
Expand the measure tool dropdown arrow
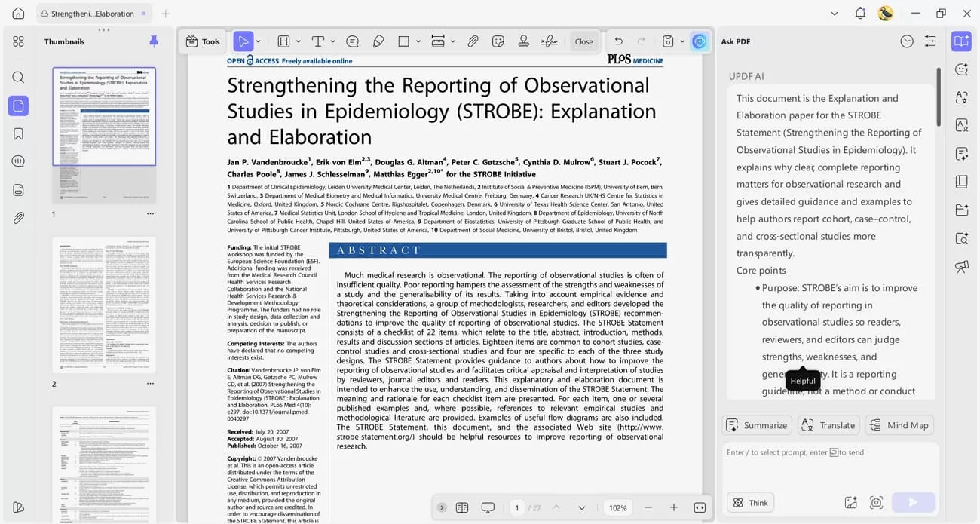click(x=452, y=41)
